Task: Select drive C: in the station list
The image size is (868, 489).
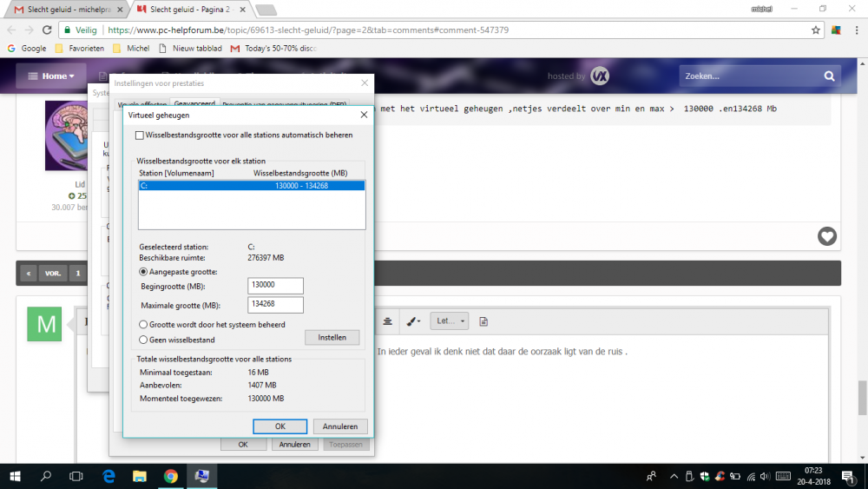Action: click(x=252, y=186)
